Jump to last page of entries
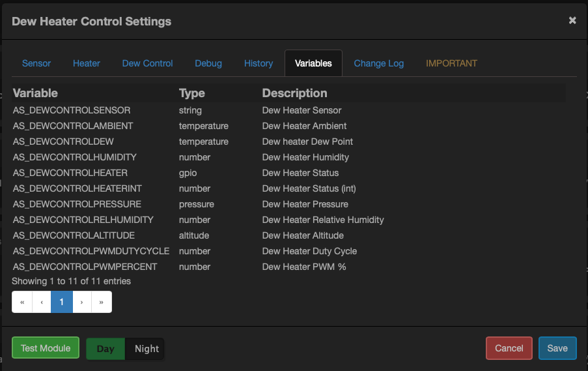The height and width of the screenshot is (371, 588). 102,302
